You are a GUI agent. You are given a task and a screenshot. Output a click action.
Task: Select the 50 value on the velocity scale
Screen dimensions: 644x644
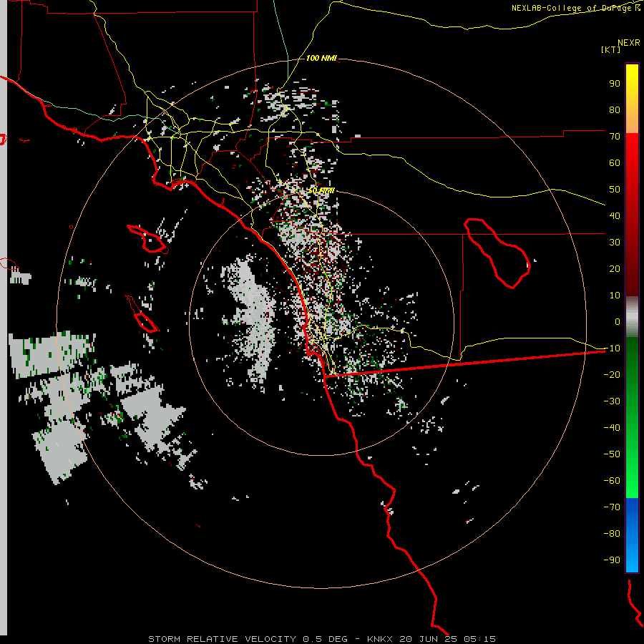click(x=615, y=190)
